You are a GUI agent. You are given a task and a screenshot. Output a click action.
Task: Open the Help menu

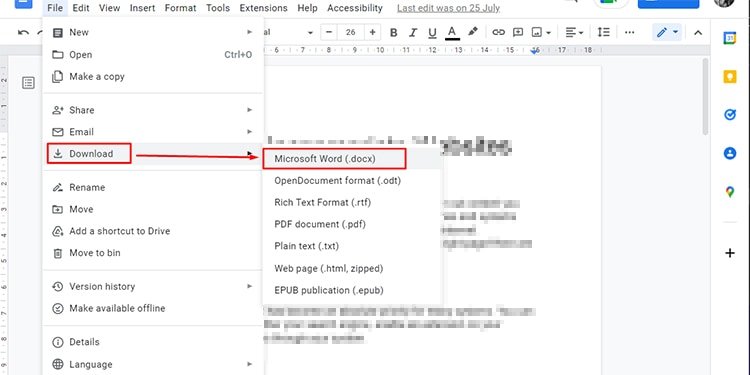pos(307,8)
